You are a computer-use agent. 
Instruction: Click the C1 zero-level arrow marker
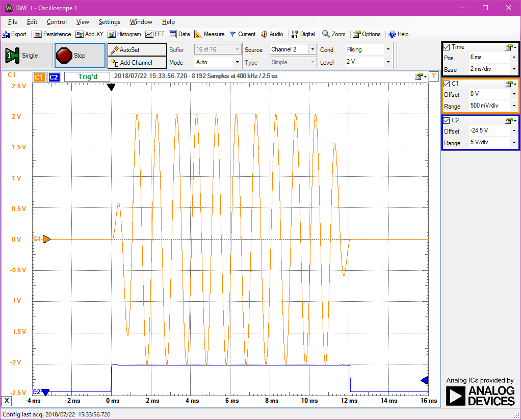[46, 239]
